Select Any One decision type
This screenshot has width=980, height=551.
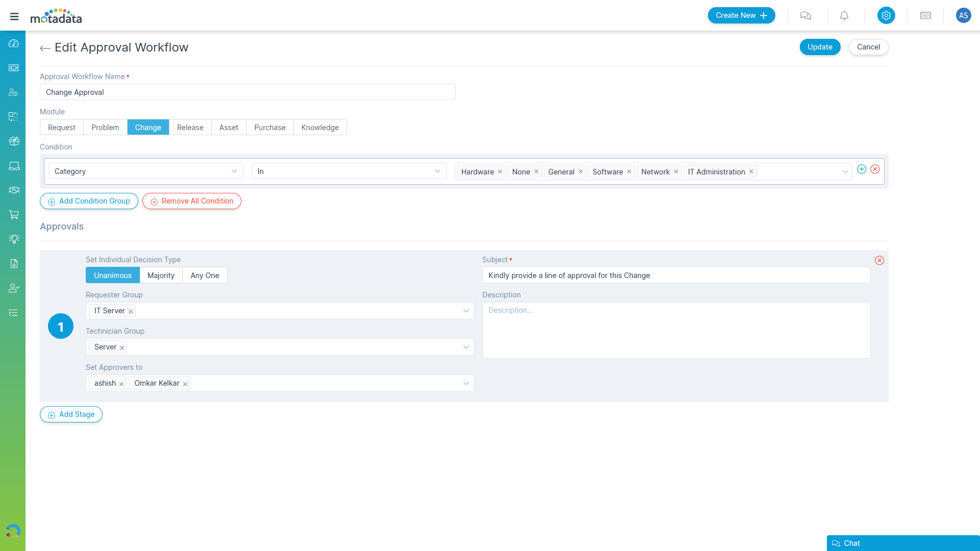coord(205,275)
